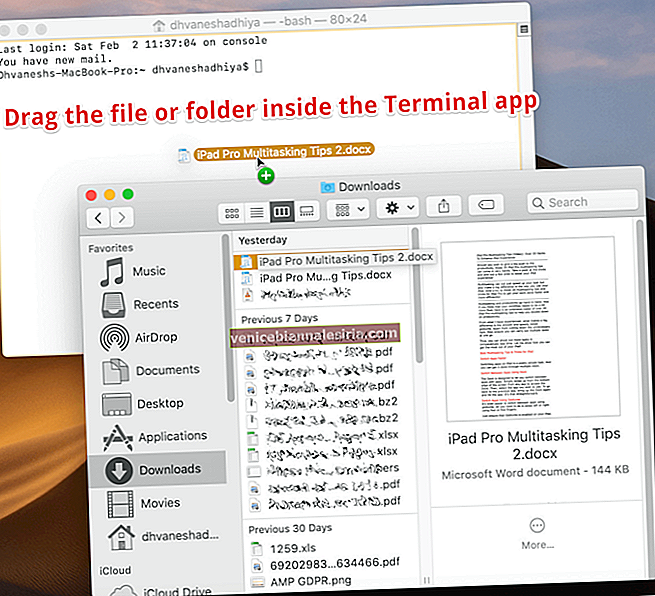Click the More... button in preview pane
Screen dimensions: 655x596
pos(537,534)
